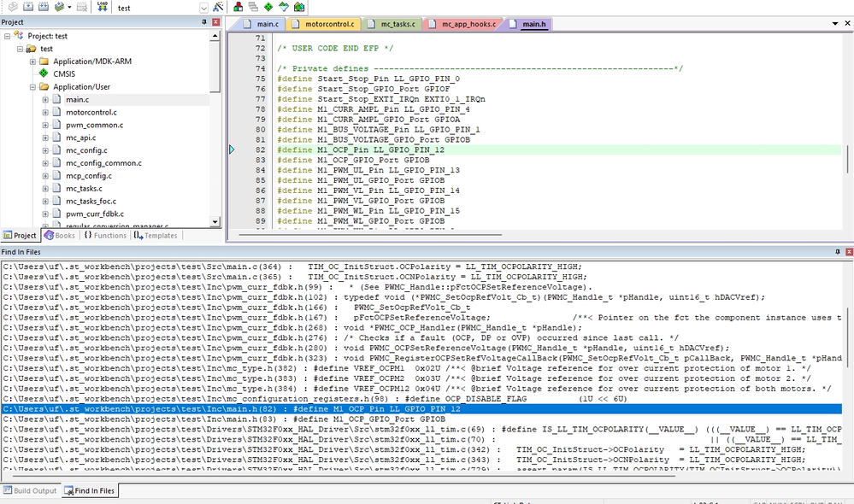Toggle bookmark arrow marker at line 82
Screen dimensions: 854x504
tap(232, 149)
